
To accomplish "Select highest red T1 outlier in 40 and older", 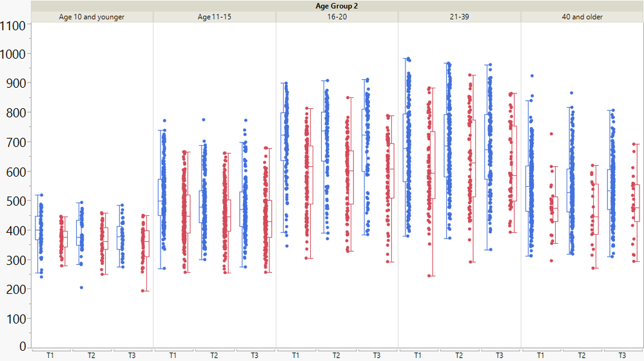I will (x=552, y=134).
